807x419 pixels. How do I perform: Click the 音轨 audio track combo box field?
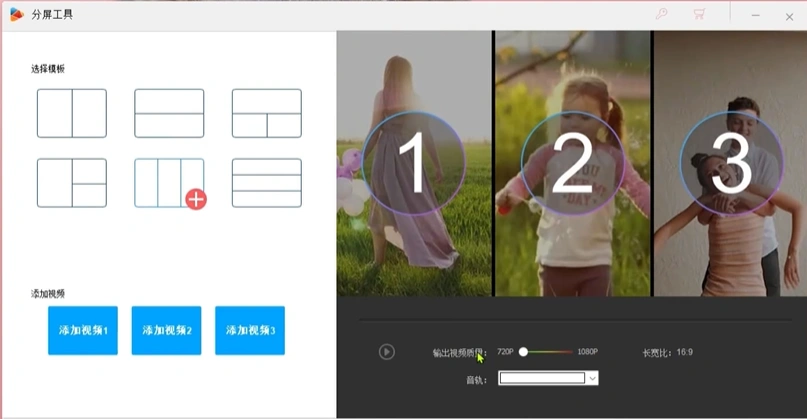click(x=541, y=378)
